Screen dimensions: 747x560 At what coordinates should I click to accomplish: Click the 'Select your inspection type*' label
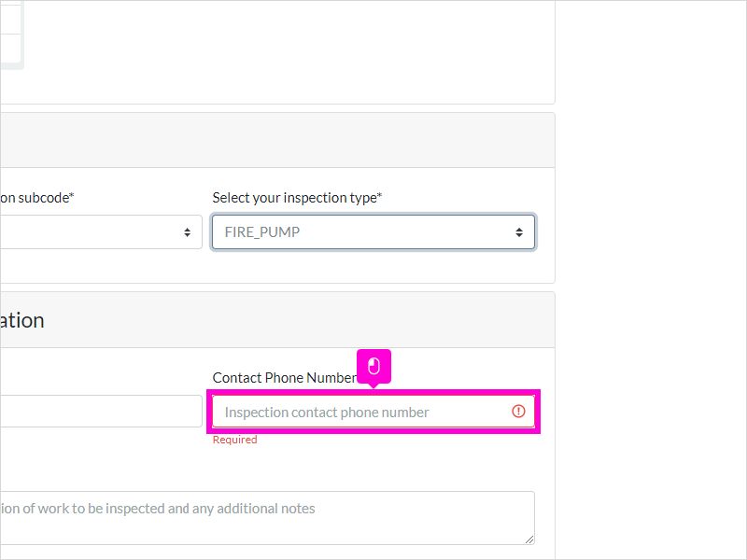297,198
